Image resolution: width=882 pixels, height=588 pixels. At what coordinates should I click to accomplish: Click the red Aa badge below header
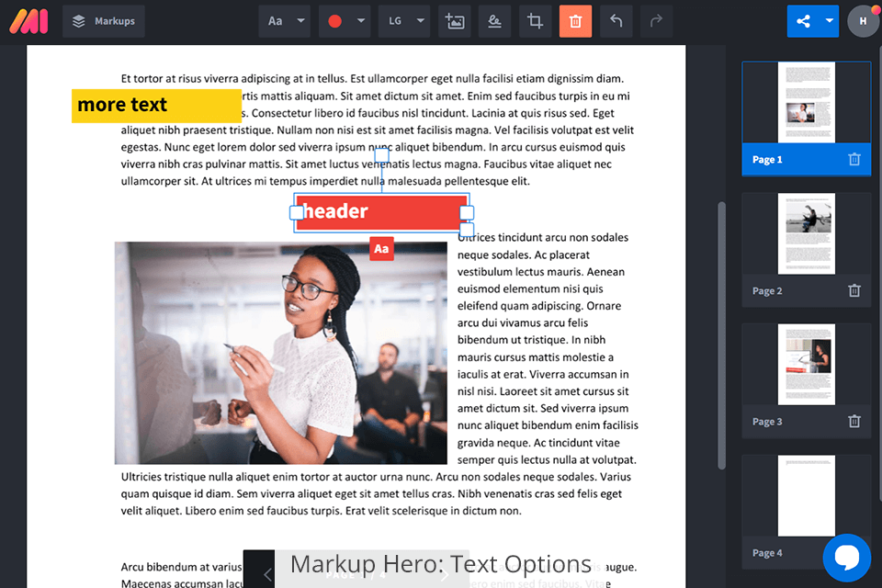pyautogui.click(x=381, y=249)
